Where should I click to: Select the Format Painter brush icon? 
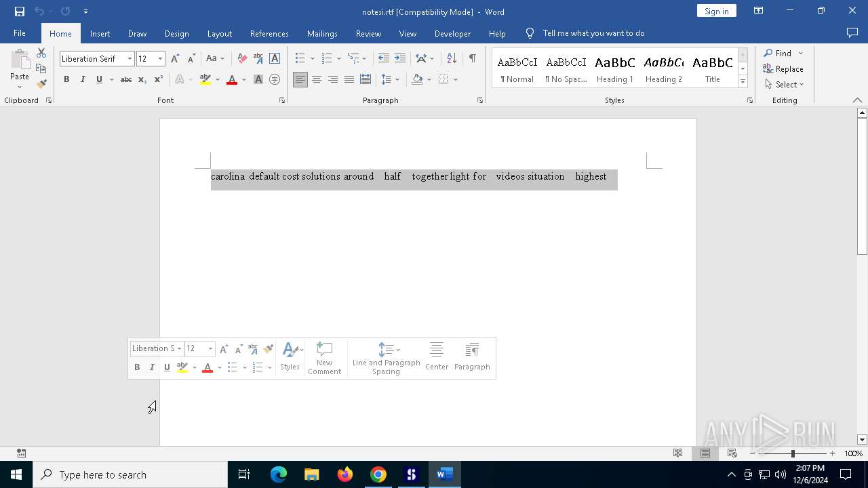point(41,84)
